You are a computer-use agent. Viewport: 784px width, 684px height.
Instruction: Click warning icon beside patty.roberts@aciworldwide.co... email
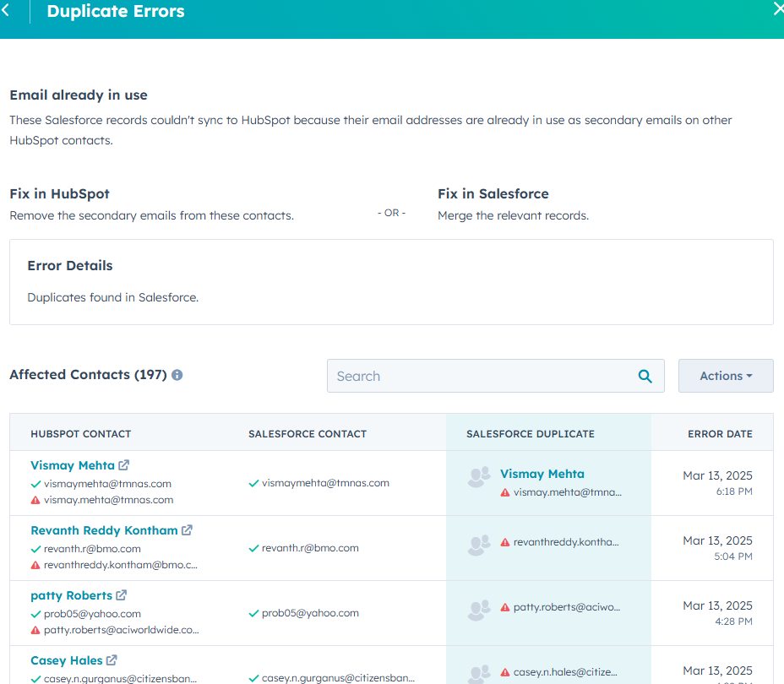click(x=35, y=630)
